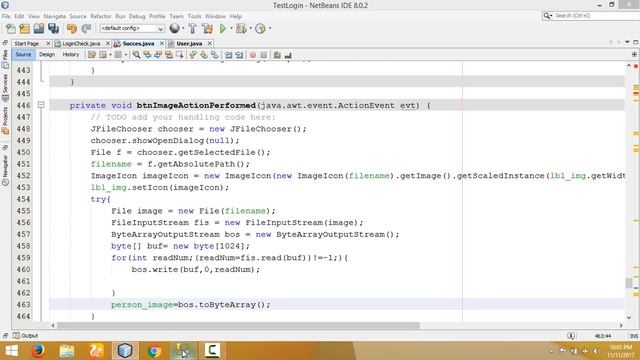Click the Last Edit editor icon
The image size is (640, 360).
pyautogui.click(x=92, y=55)
